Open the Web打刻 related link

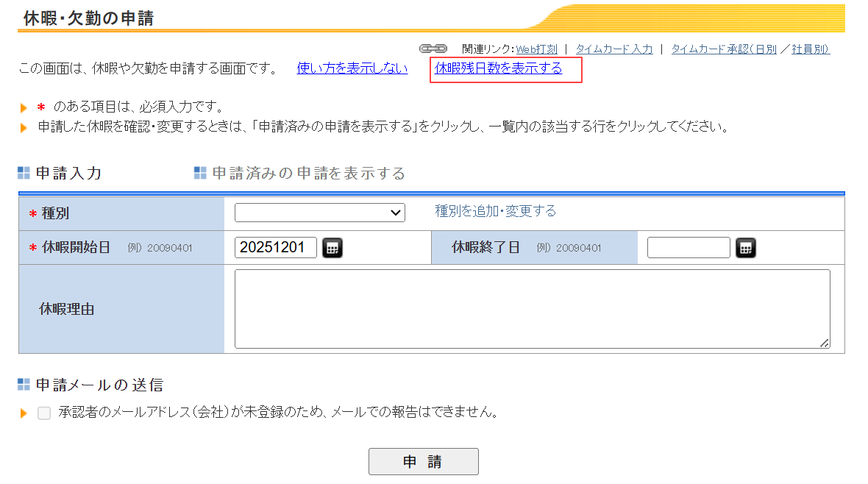tap(536, 49)
